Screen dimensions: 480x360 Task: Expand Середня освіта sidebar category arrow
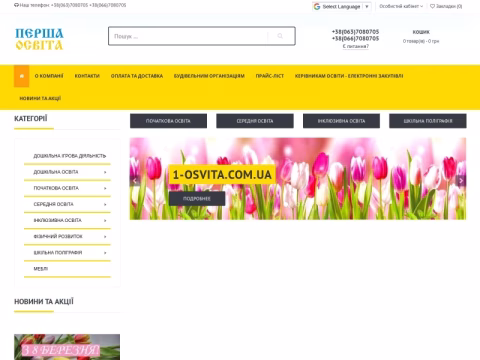105,204
